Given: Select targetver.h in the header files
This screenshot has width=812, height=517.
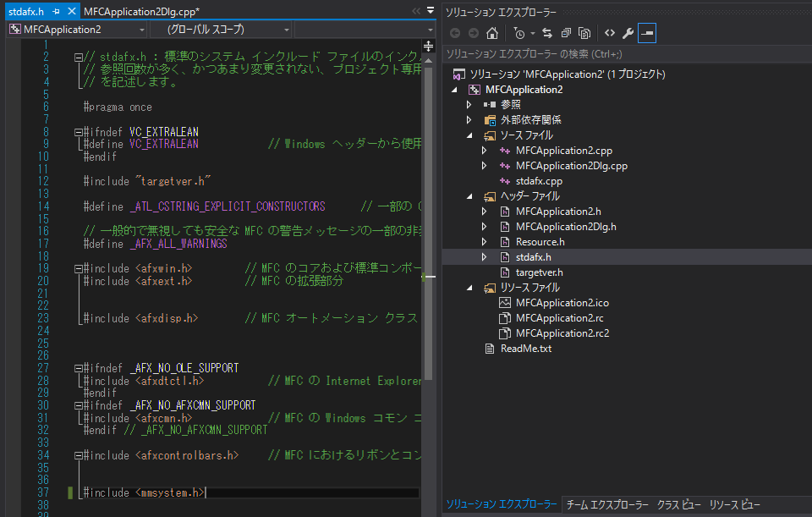Looking at the screenshot, I should pos(539,272).
